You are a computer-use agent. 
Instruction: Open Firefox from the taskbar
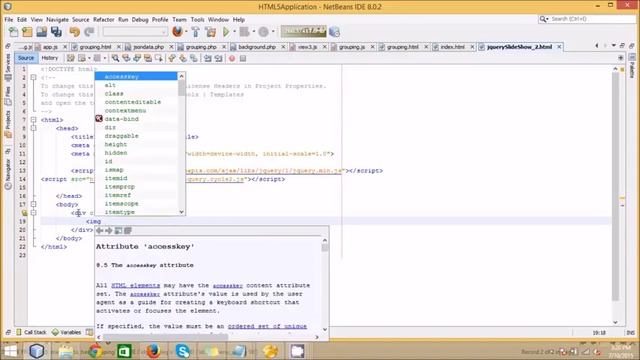click(x=153, y=351)
